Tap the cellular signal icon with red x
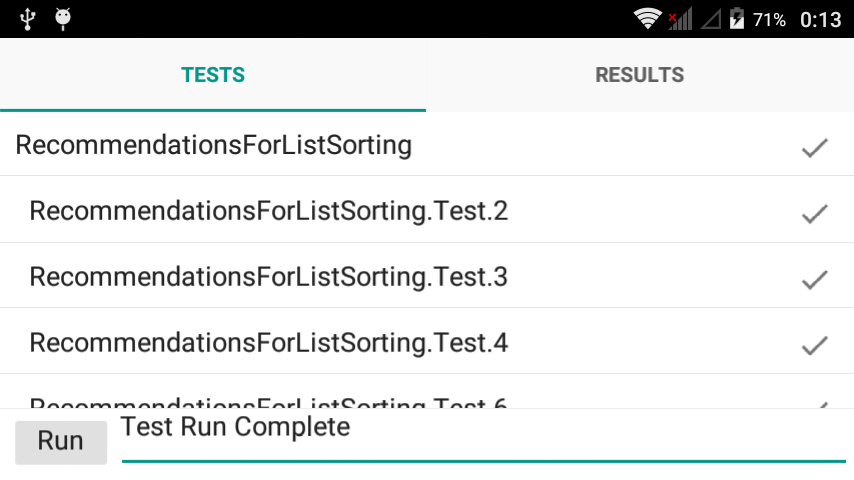The image size is (854, 480). (x=680, y=19)
